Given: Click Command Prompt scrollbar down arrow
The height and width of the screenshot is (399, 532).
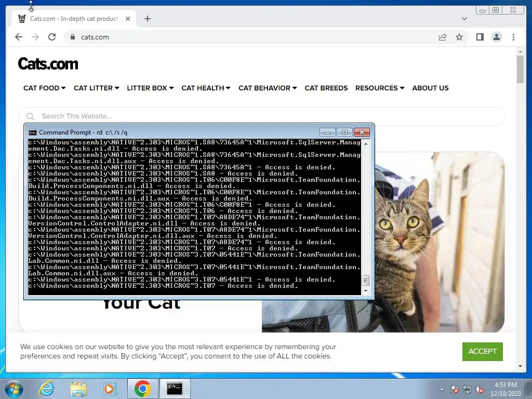Looking at the screenshot, I should pyautogui.click(x=366, y=291).
